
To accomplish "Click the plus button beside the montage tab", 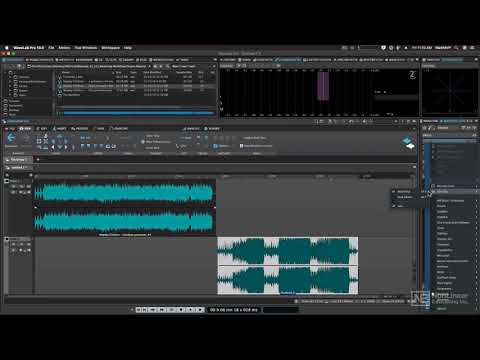I will [x=38, y=160].
